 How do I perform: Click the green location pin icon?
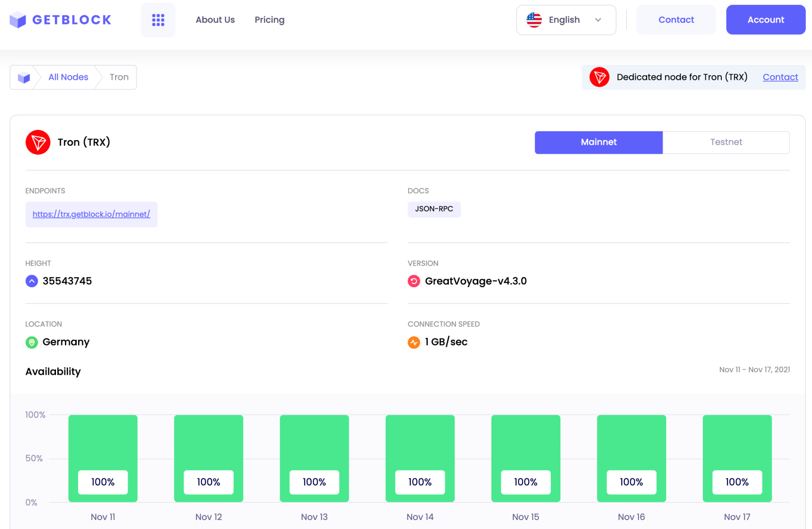click(x=31, y=342)
